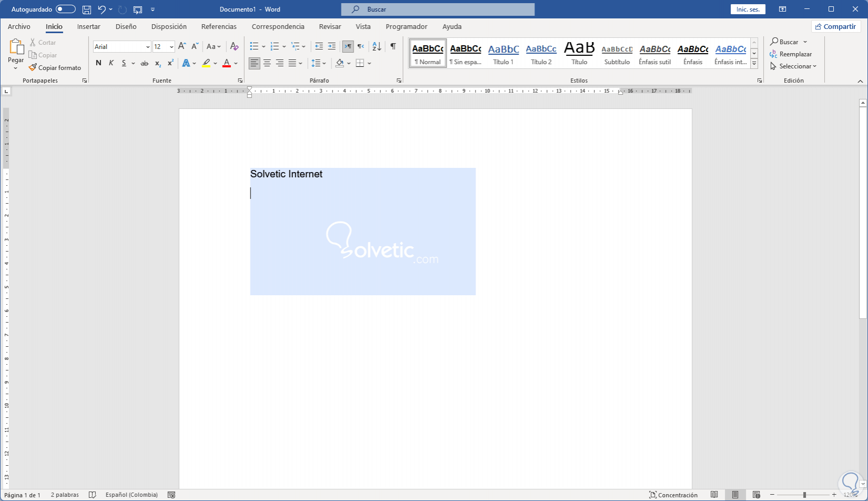Image resolution: width=868 pixels, height=501 pixels.
Task: Apply subscript formatting
Action: click(x=158, y=63)
